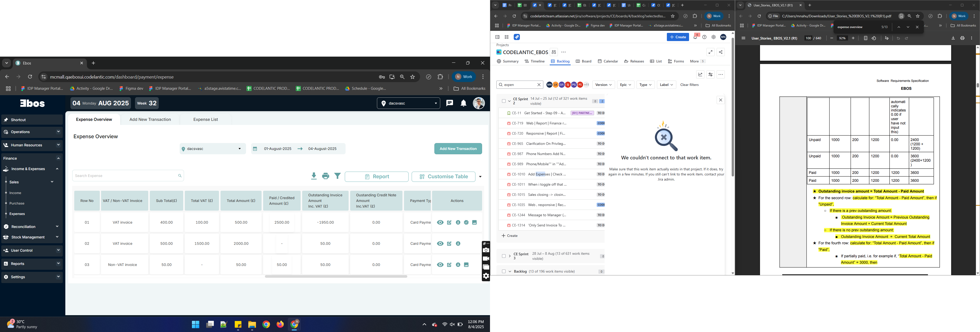Image resolution: width=980 pixels, height=332 pixels.
Task: Open the dacsvasc location dropdown in Ebos header
Action: 408,103
